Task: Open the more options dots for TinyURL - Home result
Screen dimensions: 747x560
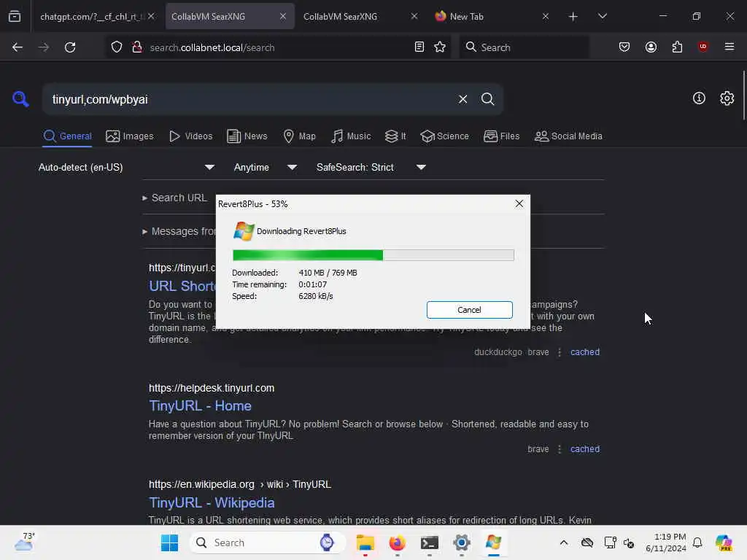Action: click(x=560, y=449)
